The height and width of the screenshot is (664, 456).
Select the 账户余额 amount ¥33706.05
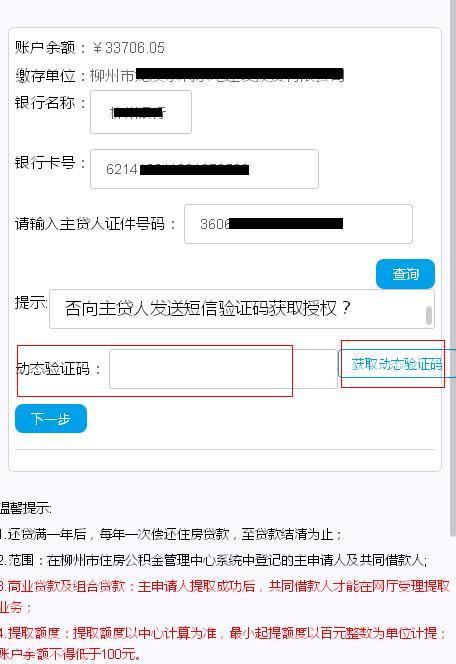[x=129, y=48]
